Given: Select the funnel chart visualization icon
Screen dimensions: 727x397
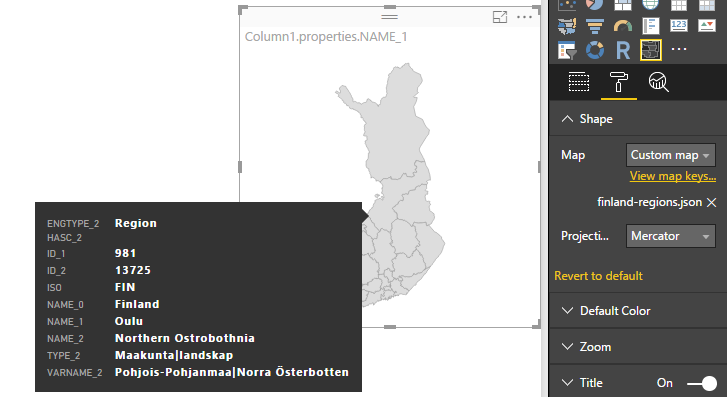Looking at the screenshot, I should [x=595, y=26].
